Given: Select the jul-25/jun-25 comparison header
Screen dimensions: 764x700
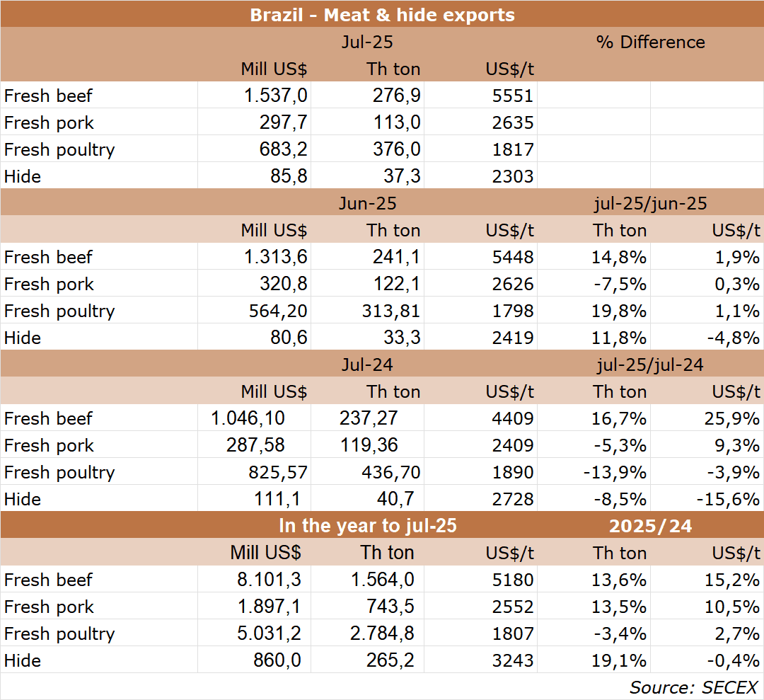Looking at the screenshot, I should (x=650, y=204).
